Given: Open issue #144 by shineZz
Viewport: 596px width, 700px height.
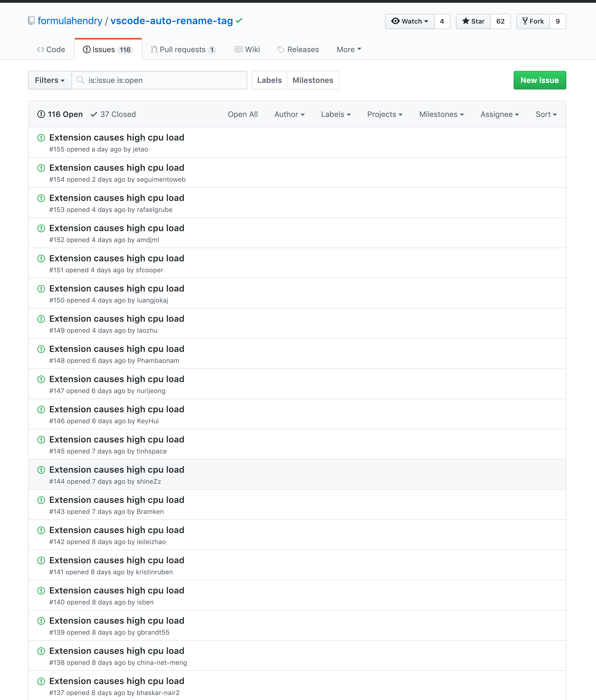Looking at the screenshot, I should [x=116, y=469].
